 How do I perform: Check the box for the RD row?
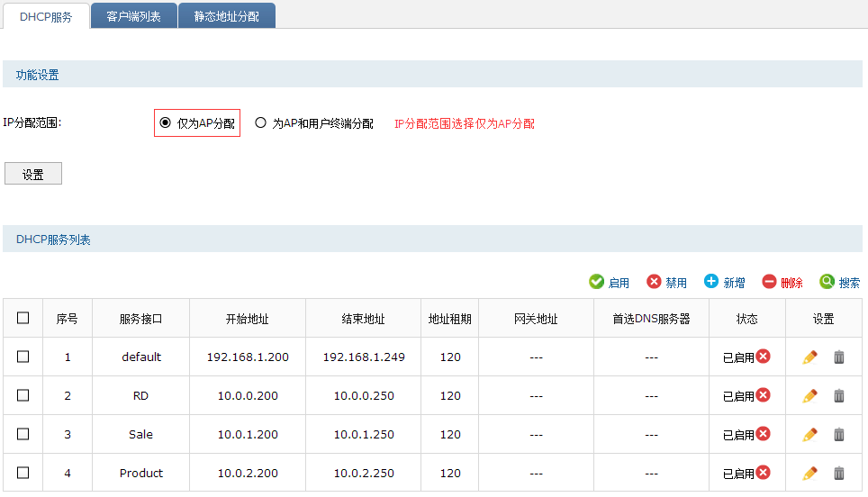[23, 395]
